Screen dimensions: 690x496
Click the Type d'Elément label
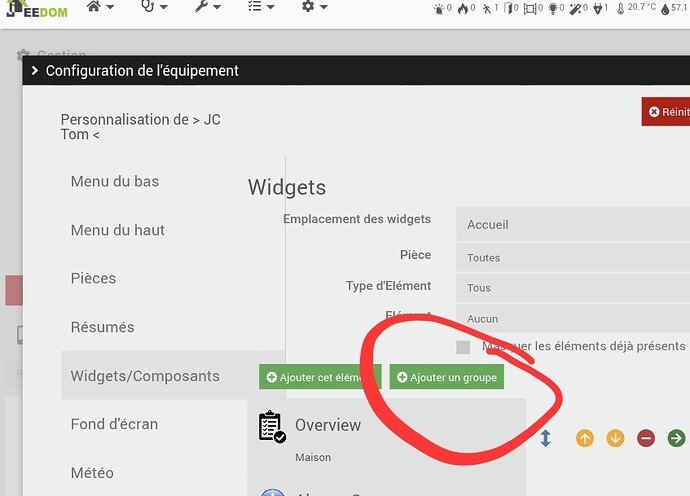click(x=388, y=286)
